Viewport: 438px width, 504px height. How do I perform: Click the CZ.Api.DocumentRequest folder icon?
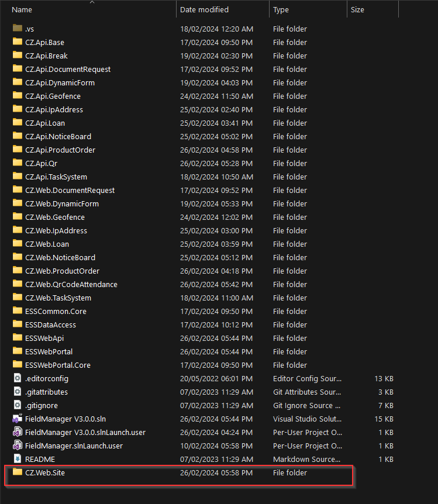pos(18,69)
